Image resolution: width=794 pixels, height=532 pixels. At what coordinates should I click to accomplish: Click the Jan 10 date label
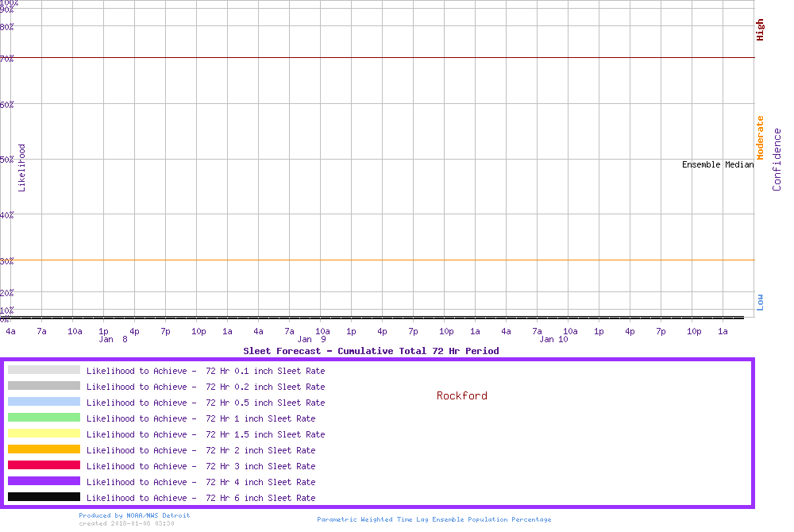click(x=553, y=339)
